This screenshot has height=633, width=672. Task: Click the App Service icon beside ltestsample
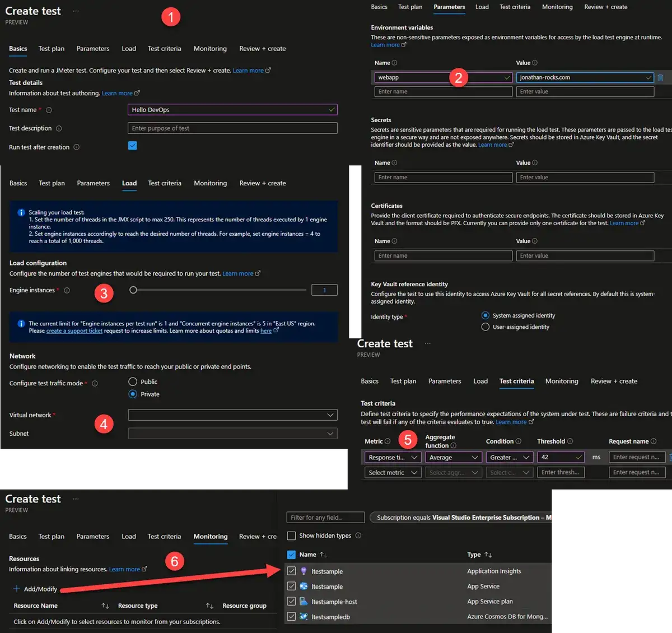coord(304,587)
